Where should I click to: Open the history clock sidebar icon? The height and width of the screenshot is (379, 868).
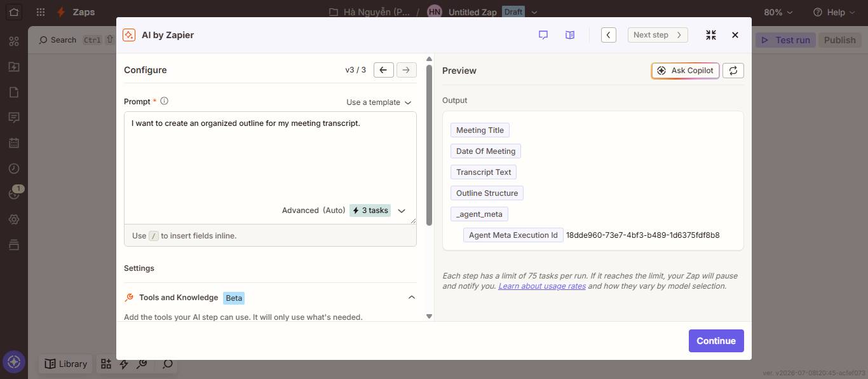point(13,169)
